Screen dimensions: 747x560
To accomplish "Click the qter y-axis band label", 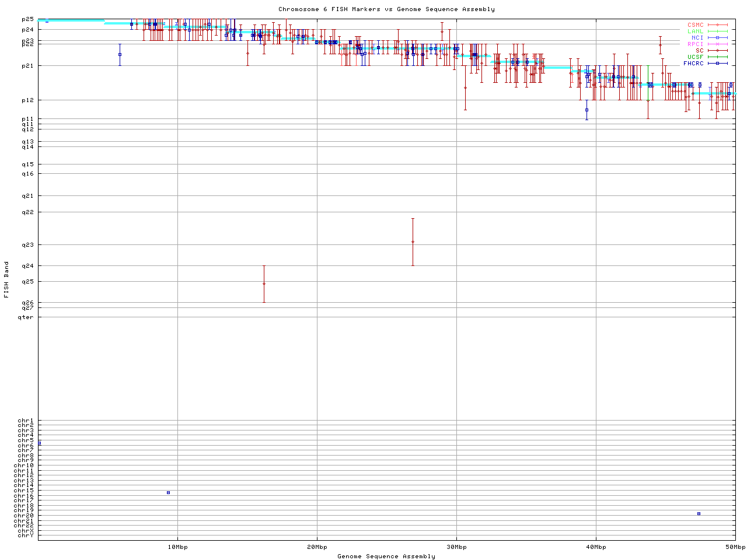I will 27,317.
